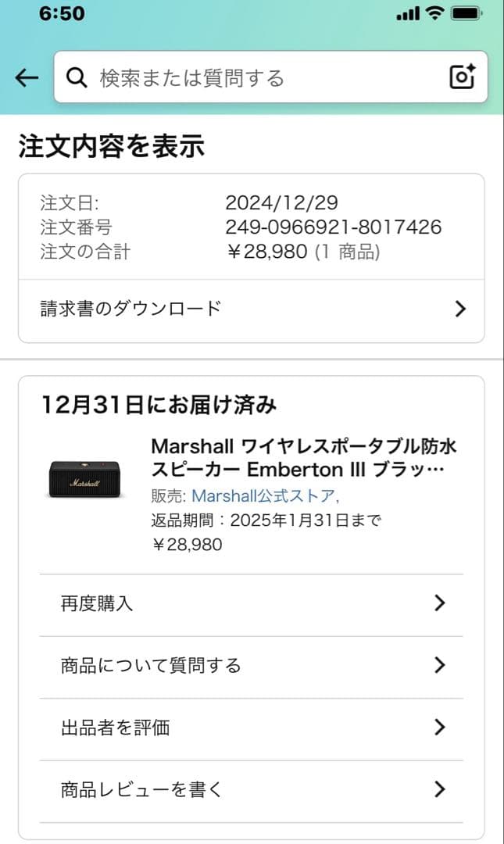Select the magnifying glass search icon
The height and width of the screenshot is (844, 504).
point(76,77)
